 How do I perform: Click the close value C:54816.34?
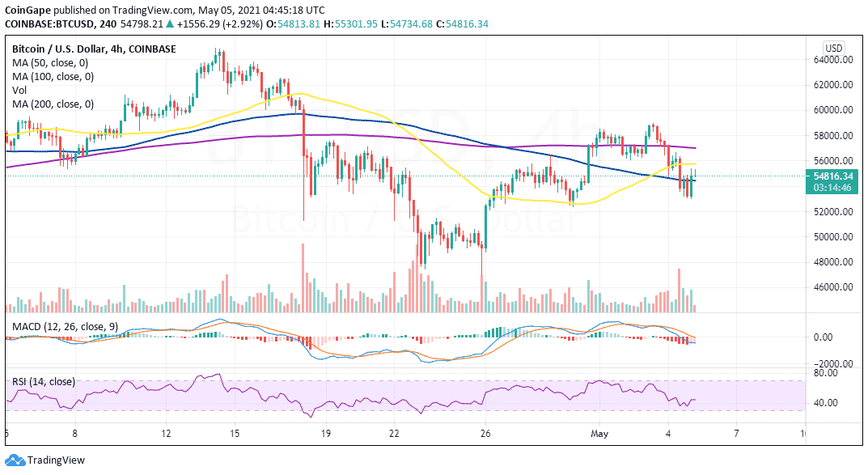click(462, 23)
